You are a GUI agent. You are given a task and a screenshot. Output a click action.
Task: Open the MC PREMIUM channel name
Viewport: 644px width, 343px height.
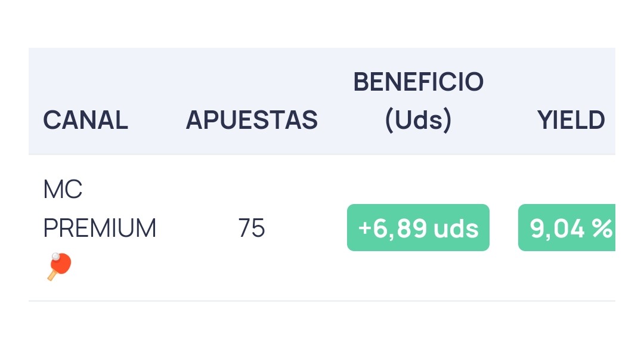[x=100, y=209]
